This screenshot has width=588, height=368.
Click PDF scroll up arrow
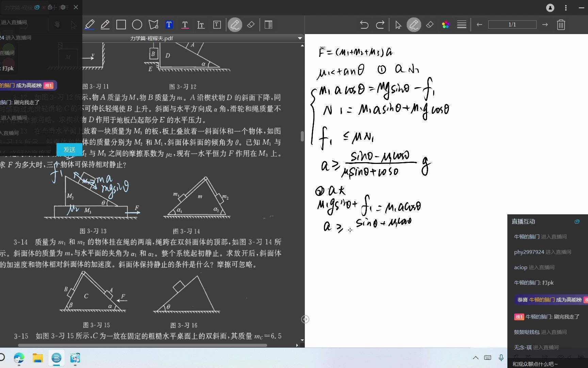pos(302,45)
